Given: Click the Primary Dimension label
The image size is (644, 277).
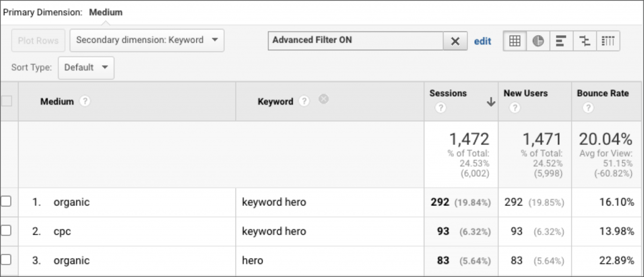Looking at the screenshot, I should [x=43, y=13].
